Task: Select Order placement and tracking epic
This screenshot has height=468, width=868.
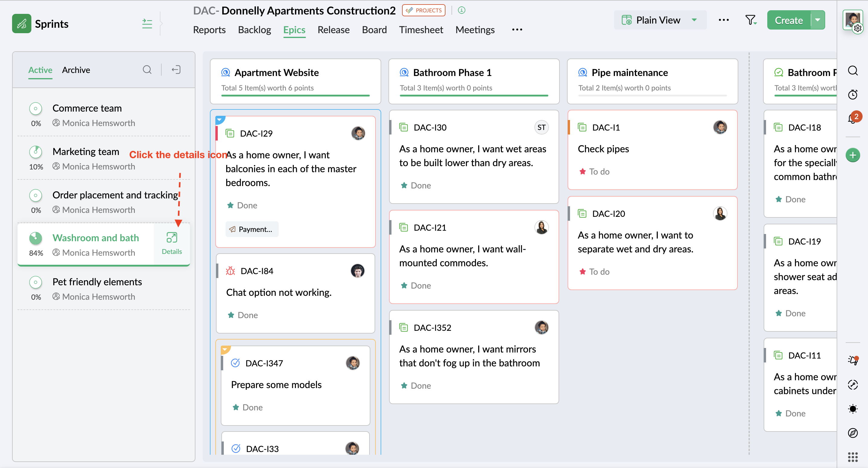Action: coord(104,202)
